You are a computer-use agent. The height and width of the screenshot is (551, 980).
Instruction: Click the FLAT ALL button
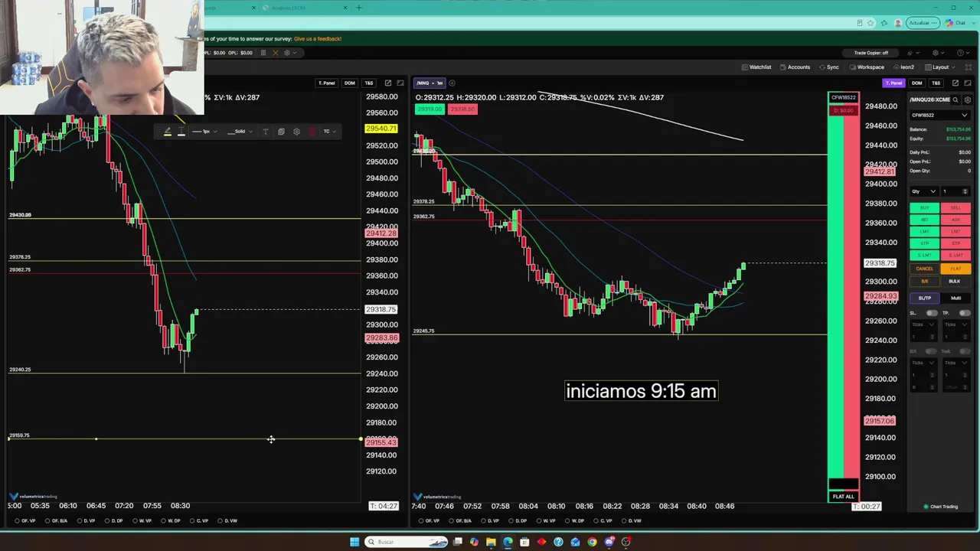point(843,497)
